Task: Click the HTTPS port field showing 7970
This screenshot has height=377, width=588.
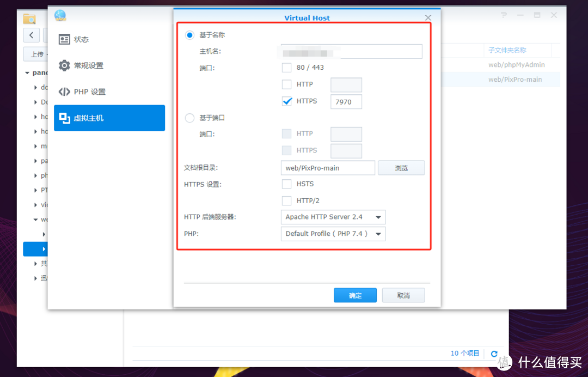Action: pos(346,102)
